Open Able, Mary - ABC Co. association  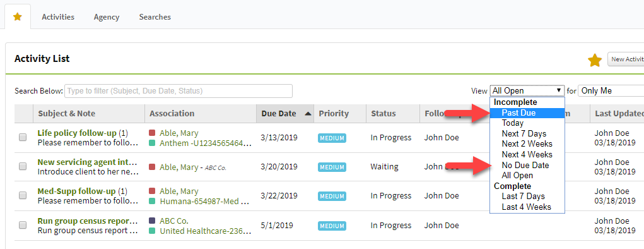pyautogui.click(x=193, y=167)
